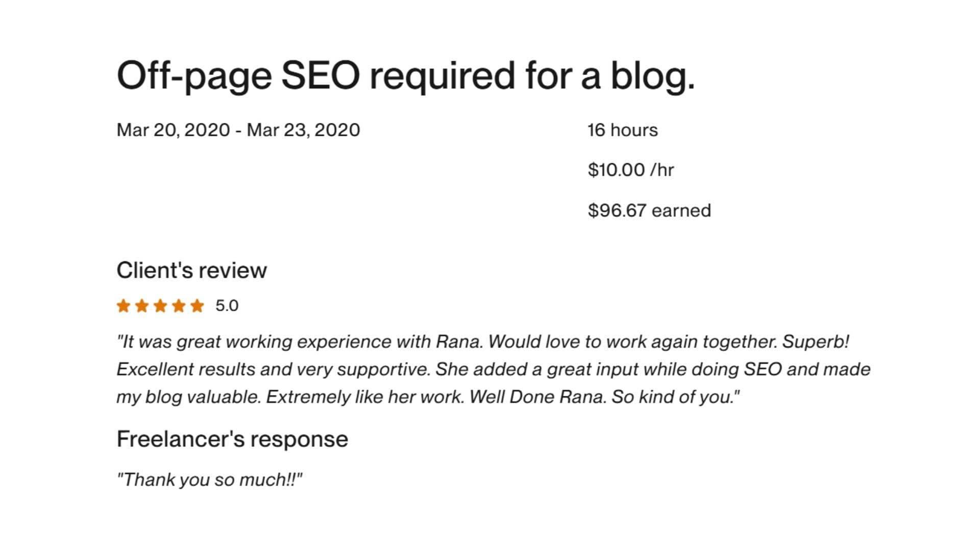
Task: Select the fifth orange rating star
Action: click(197, 306)
